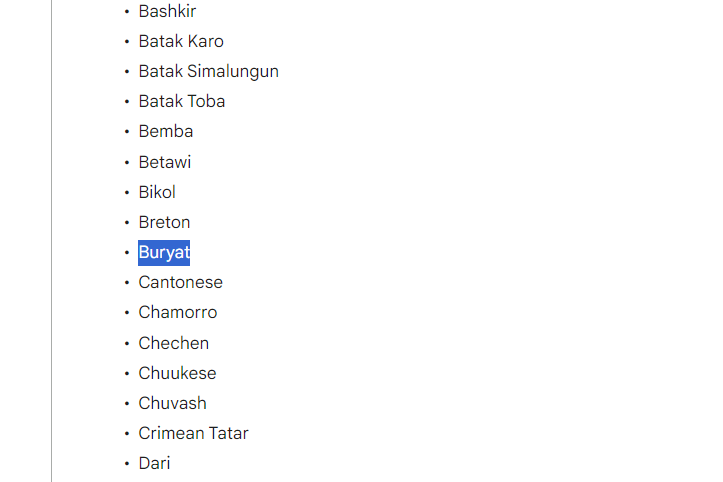Viewport: 723px width, 482px height.
Task: Click the bullet before Batak Simalungun
Action: [127, 71]
